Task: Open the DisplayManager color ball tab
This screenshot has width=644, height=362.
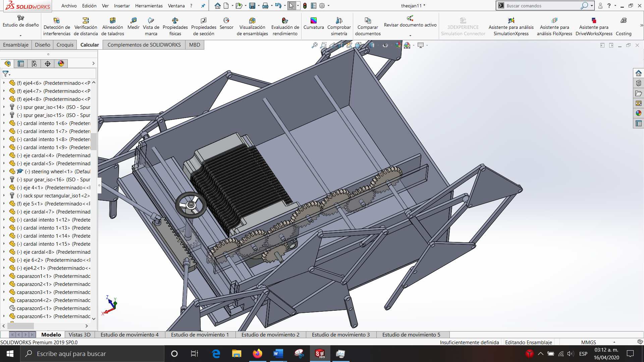Action: click(x=61, y=64)
